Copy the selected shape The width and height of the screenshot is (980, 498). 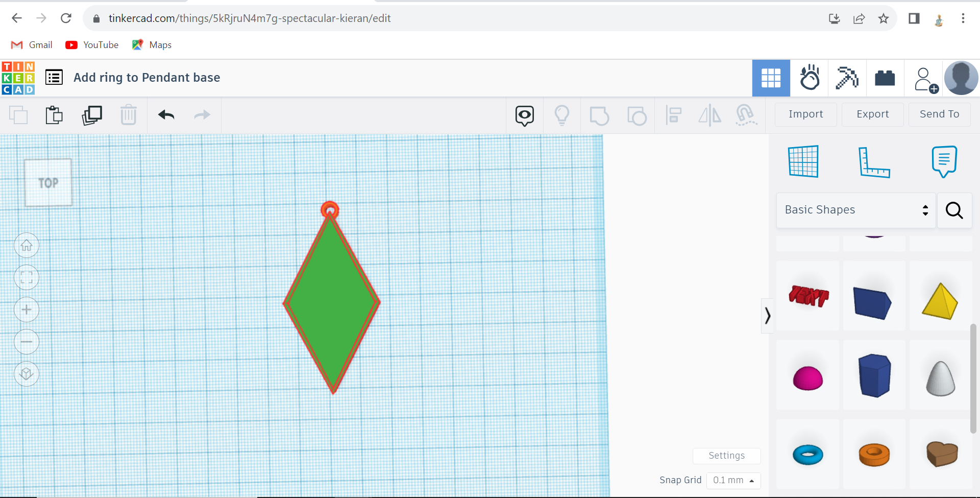coord(18,115)
